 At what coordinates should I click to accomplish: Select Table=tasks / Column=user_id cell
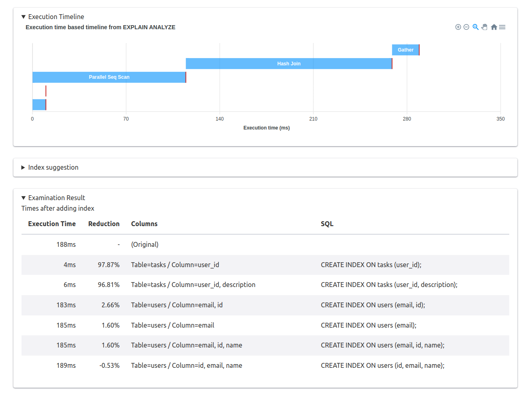click(x=175, y=265)
